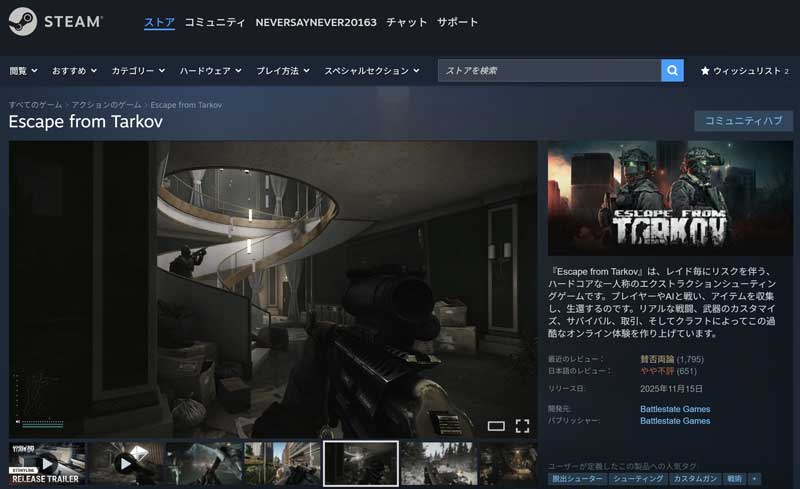Viewport: 800px width, 489px height.
Task: Select the 戦術 tag
Action: coord(735,478)
